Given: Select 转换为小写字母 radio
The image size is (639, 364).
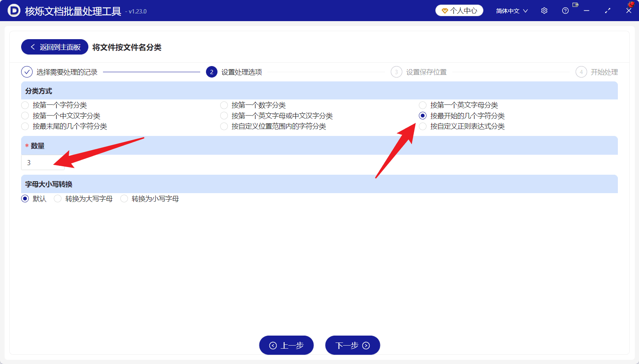Looking at the screenshot, I should (124, 199).
